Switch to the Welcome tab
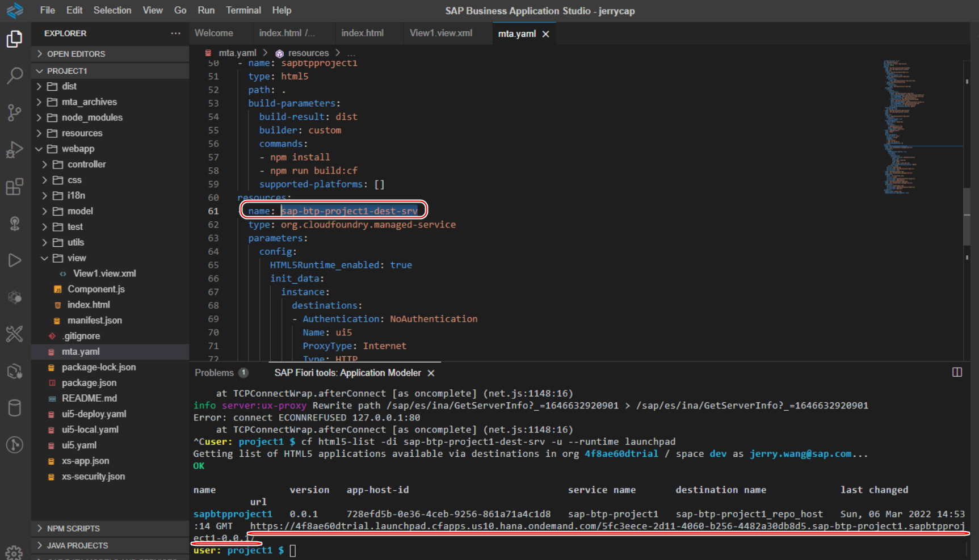Viewport: 979px width, 560px height. coord(214,33)
